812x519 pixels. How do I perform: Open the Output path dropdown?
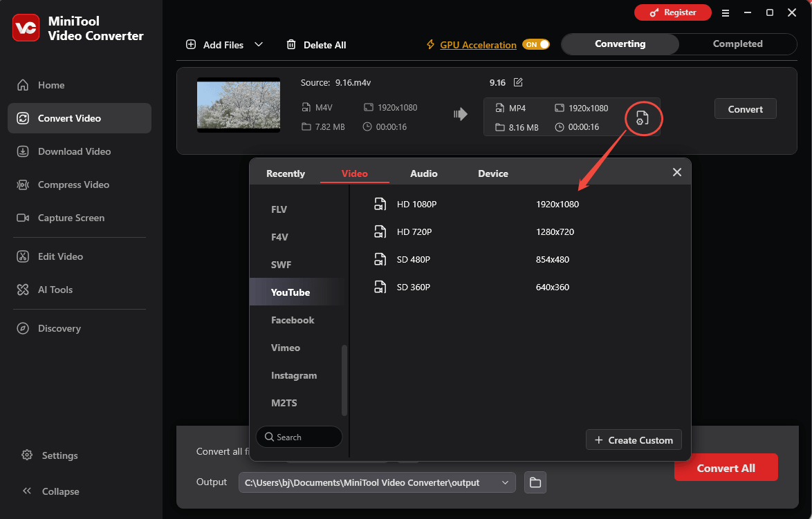coord(505,482)
